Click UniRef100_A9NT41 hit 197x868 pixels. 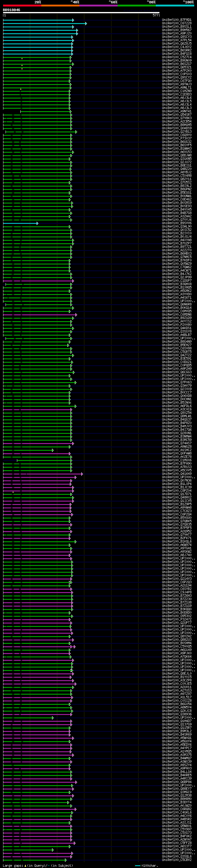pos(177,111)
